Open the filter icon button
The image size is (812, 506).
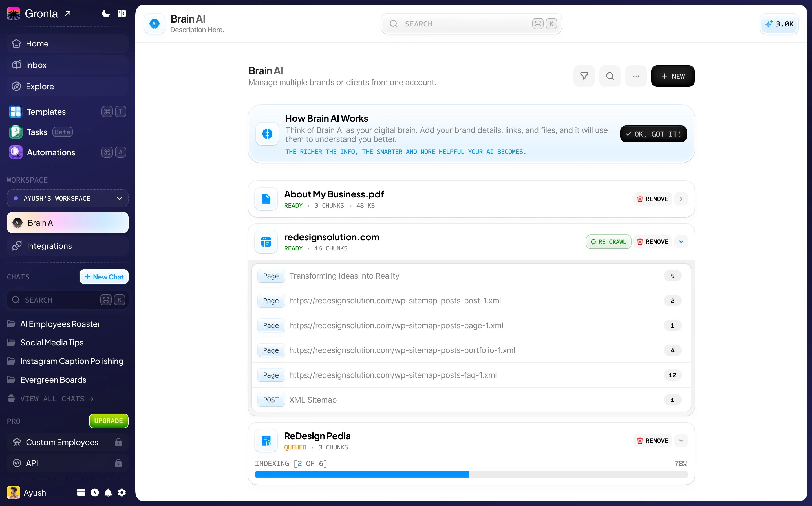584,76
